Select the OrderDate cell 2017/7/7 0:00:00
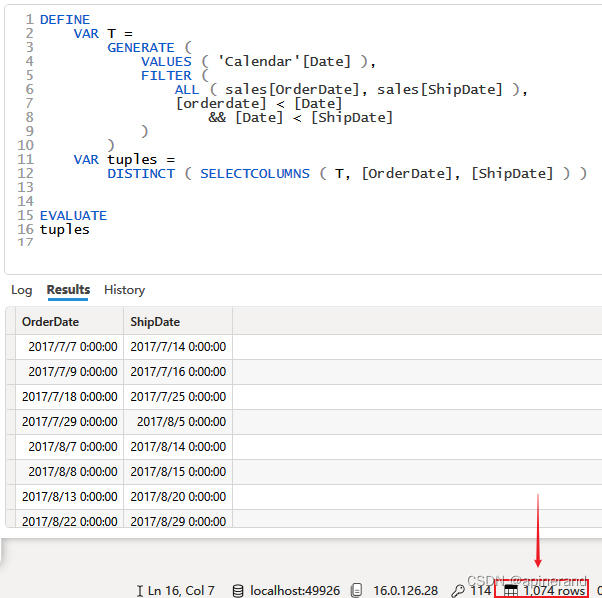 (x=70, y=347)
